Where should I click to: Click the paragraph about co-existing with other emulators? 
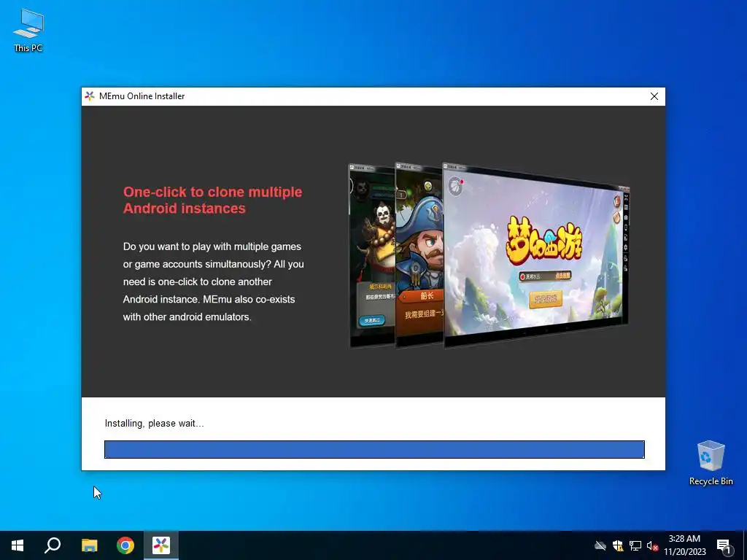coord(214,281)
